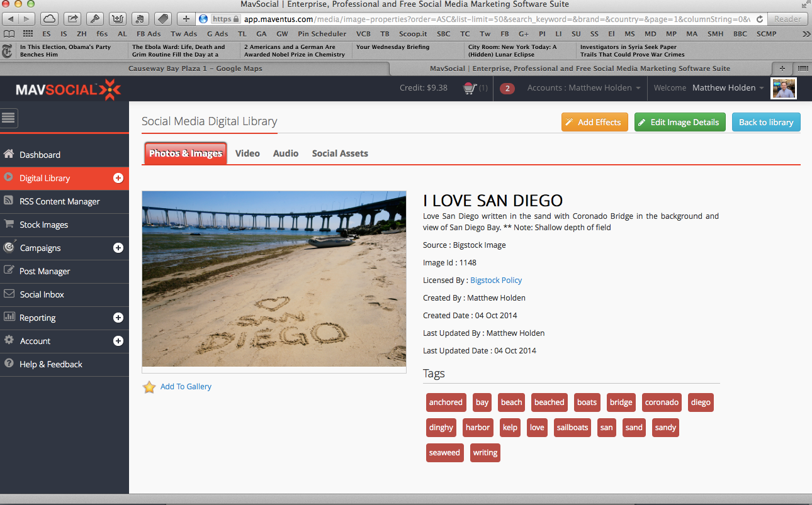Click the hamburger menu icon in sidebar

[x=9, y=118]
